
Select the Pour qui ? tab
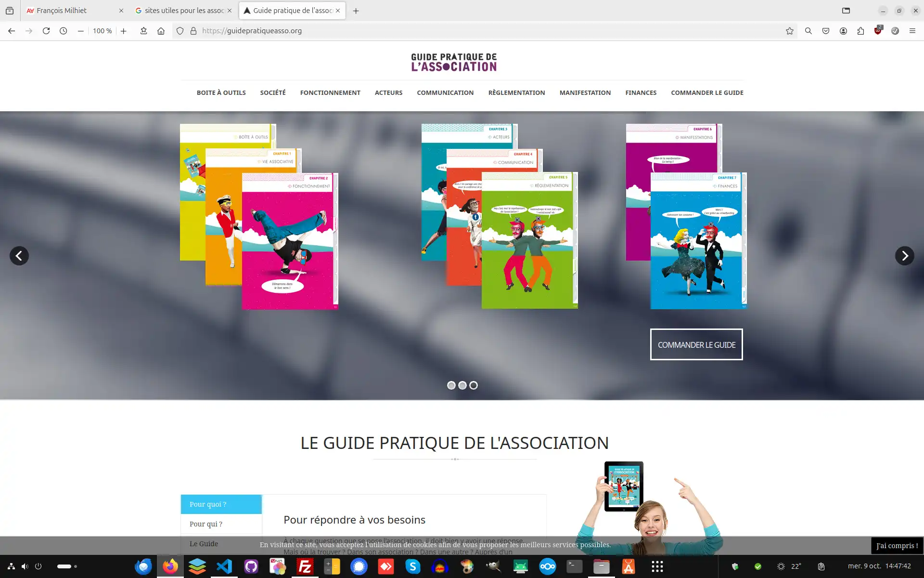(x=221, y=524)
